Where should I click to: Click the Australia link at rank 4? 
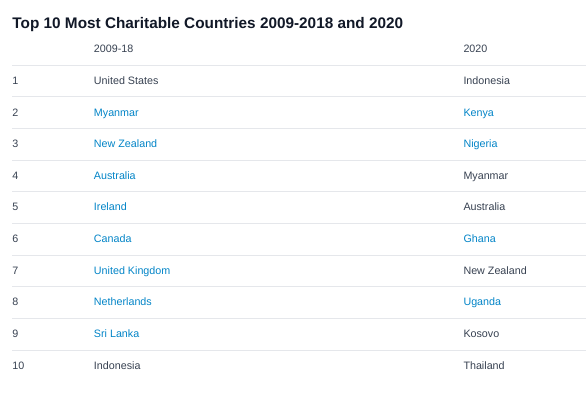(114, 176)
